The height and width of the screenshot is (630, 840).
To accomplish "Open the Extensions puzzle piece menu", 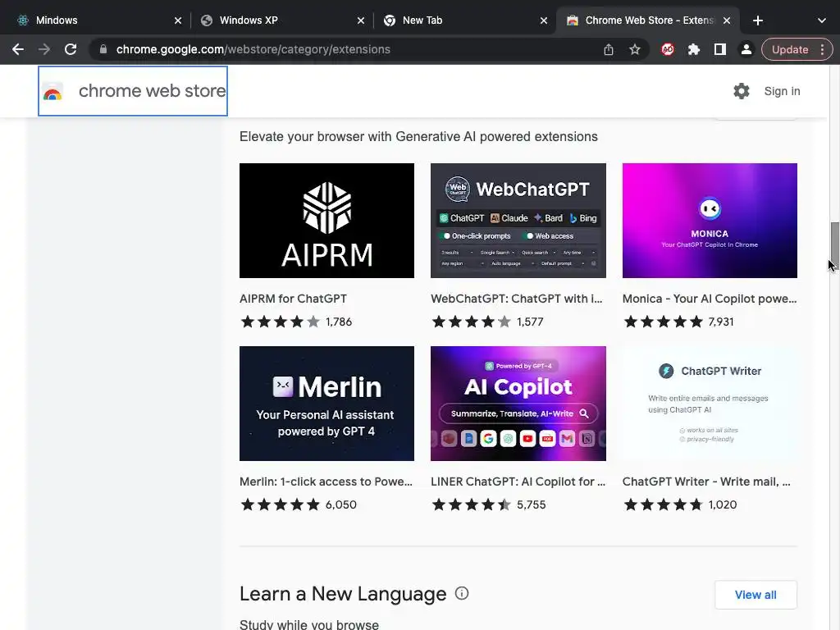I will pos(694,50).
